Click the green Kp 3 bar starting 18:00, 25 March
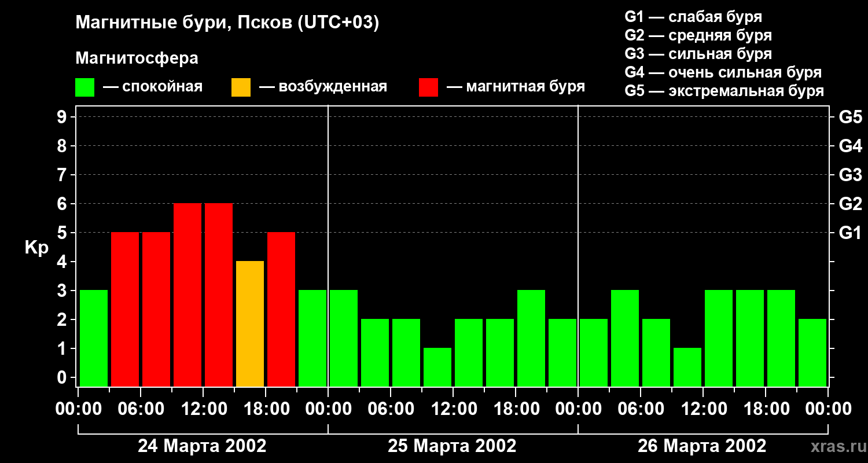 coord(531,338)
